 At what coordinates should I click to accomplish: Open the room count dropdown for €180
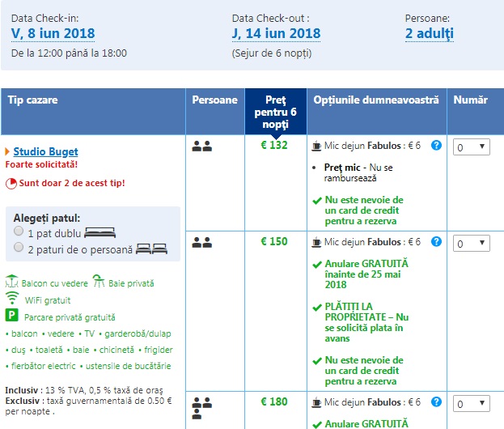tap(471, 403)
